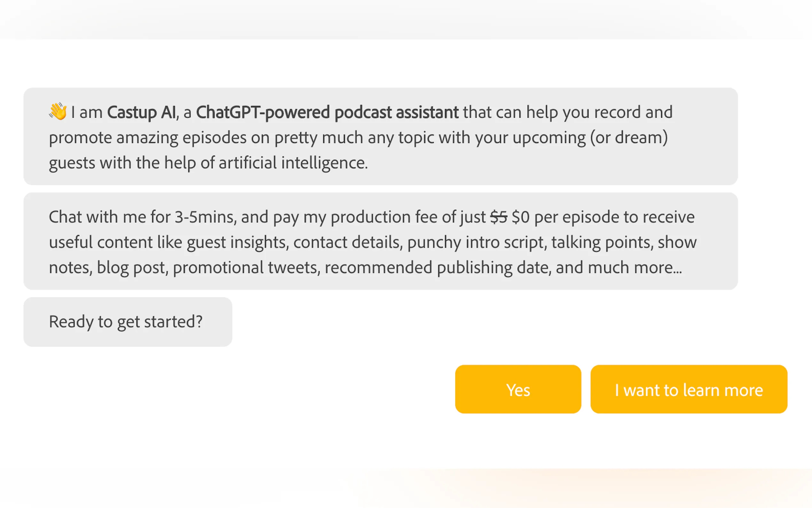Click the words 'upcoming (or dream)' in the intro
This screenshot has height=508, width=812.
[x=590, y=138]
